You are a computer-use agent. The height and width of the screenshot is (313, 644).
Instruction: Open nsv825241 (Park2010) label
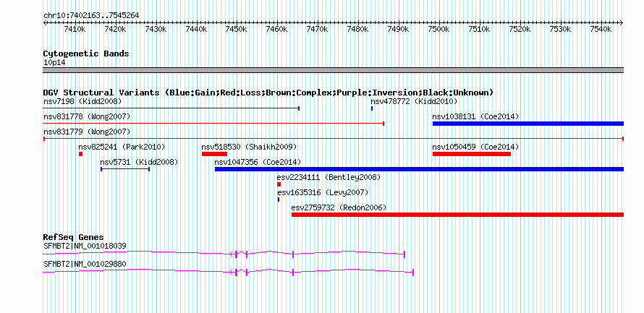(122, 147)
